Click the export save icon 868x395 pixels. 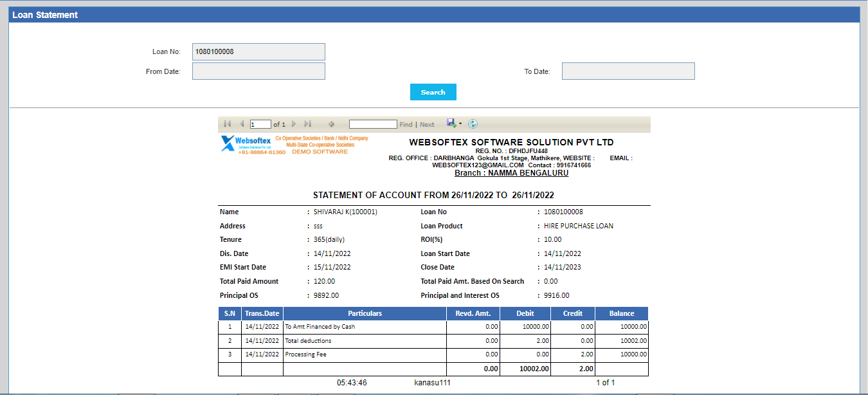click(451, 124)
